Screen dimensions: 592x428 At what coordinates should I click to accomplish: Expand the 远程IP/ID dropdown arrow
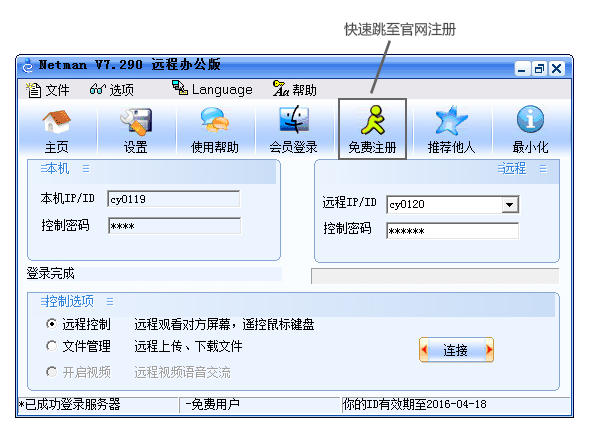[x=510, y=205]
